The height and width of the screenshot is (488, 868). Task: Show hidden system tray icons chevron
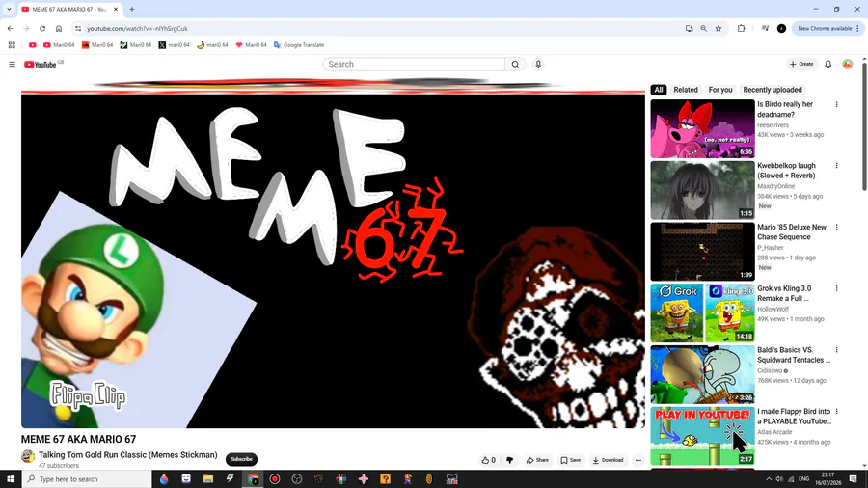point(769,479)
